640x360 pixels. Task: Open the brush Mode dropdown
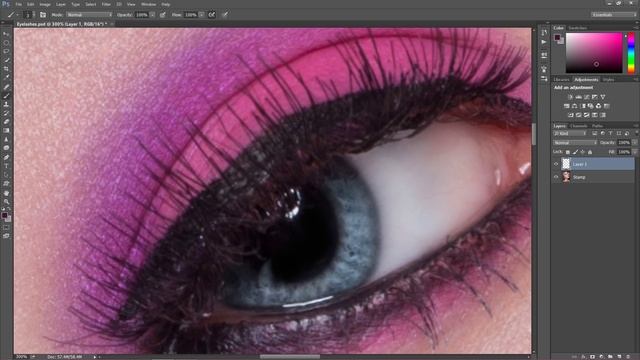pyautogui.click(x=89, y=15)
